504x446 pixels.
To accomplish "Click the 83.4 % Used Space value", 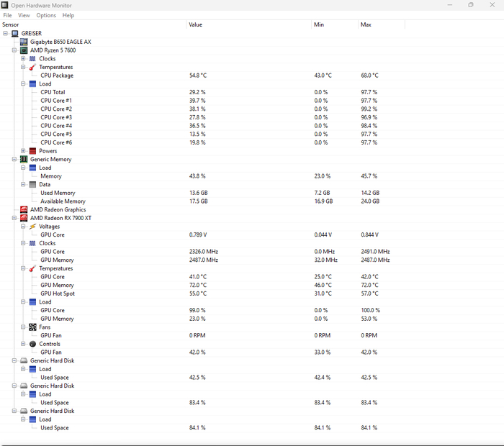I will [197, 403].
